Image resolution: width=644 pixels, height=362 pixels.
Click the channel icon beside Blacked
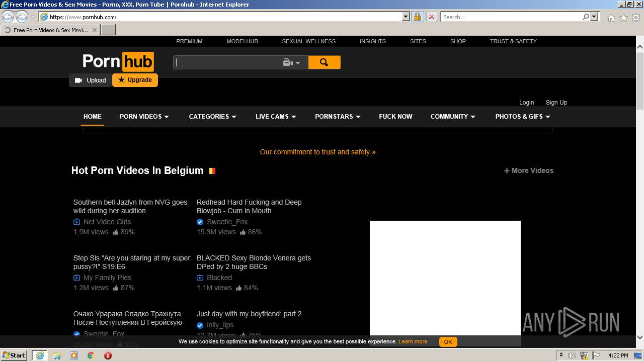[200, 278]
